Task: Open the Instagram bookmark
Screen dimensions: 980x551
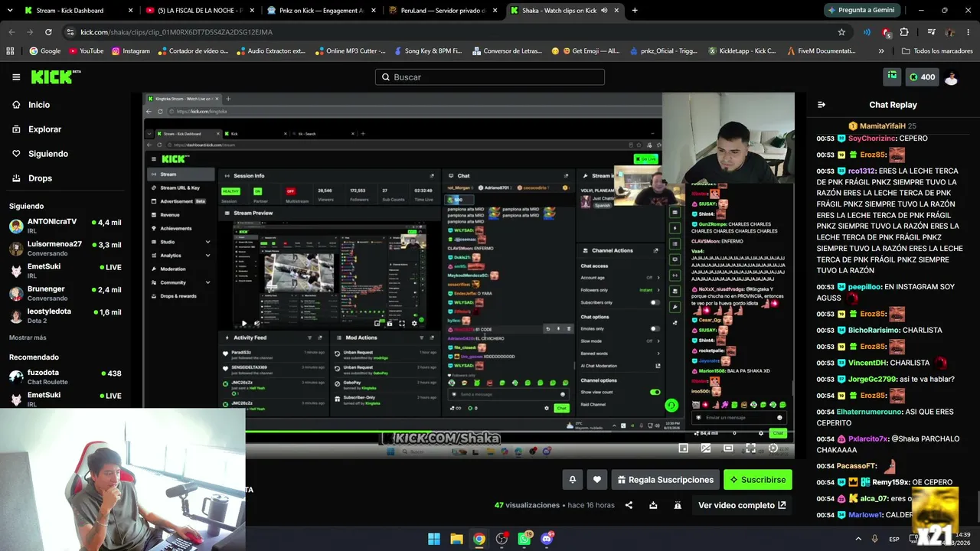Action: pos(131,51)
